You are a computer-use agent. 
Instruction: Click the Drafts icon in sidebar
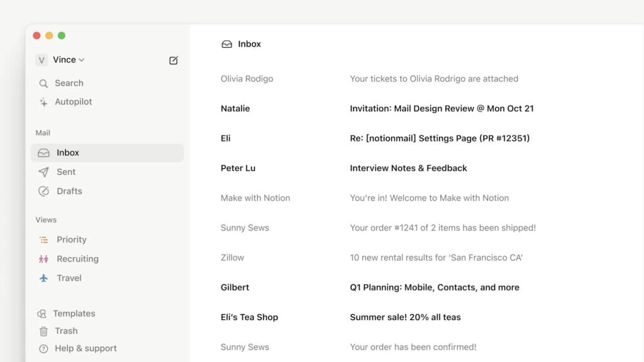click(x=43, y=191)
